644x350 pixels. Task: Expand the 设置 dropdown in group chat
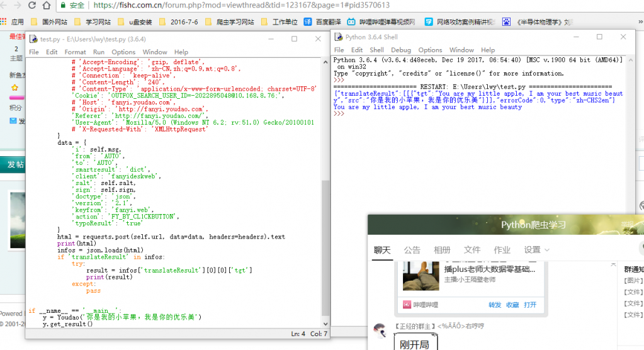point(537,250)
